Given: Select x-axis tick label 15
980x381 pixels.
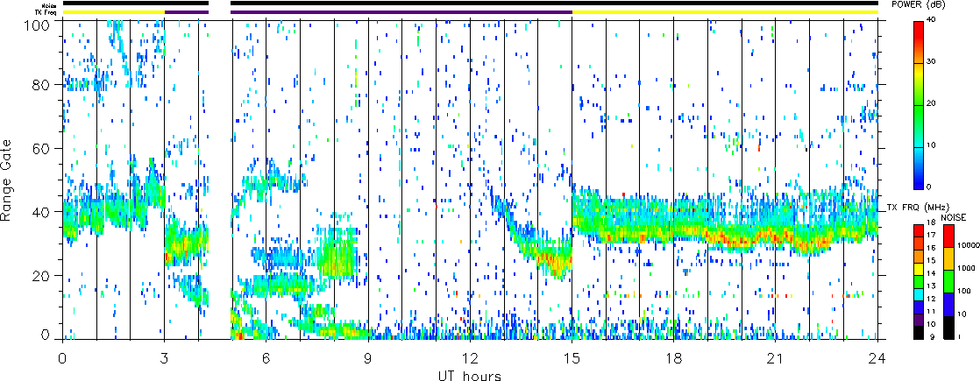Looking at the screenshot, I should [x=572, y=357].
